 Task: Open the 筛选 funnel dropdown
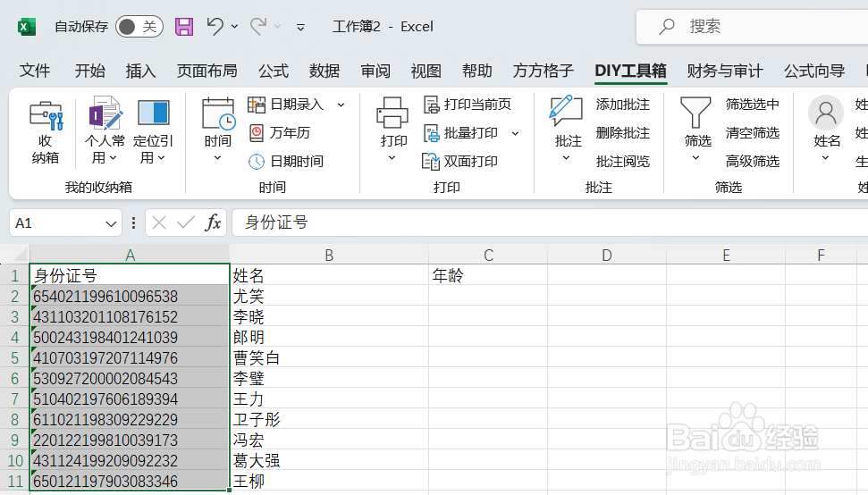(697, 130)
